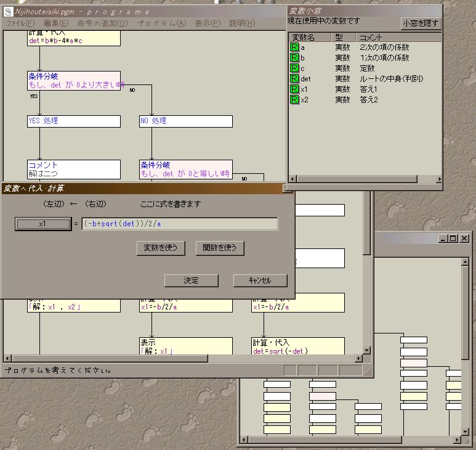Click the 型 column header
This screenshot has height=450, width=476.
click(344, 38)
